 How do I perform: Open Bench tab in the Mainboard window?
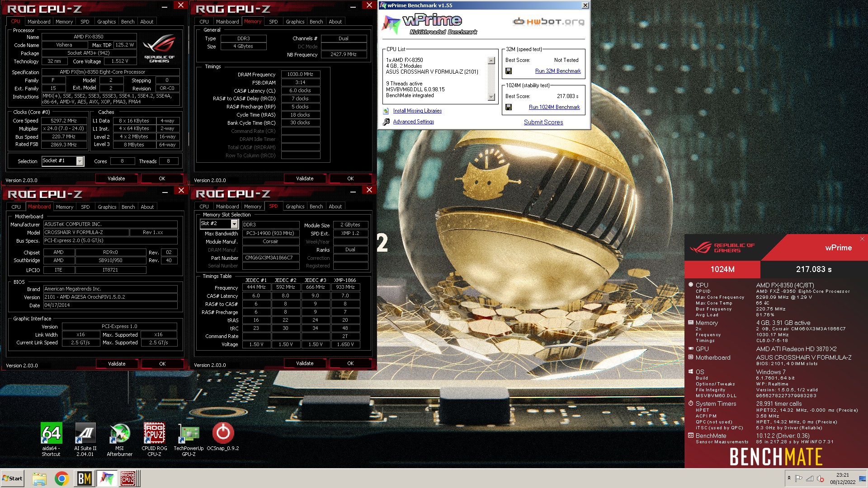coord(128,207)
